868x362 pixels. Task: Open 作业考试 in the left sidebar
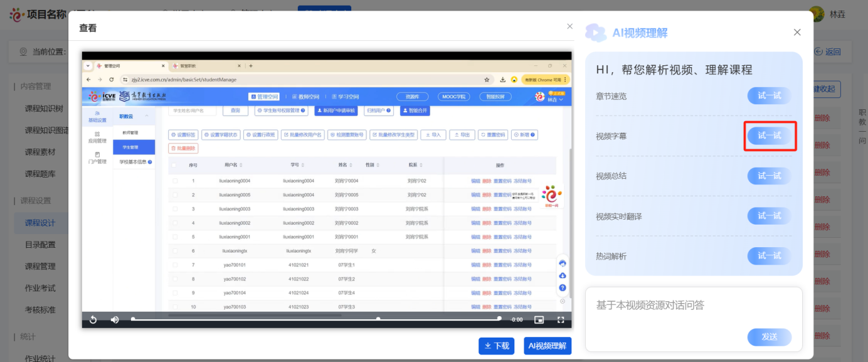[x=40, y=288]
